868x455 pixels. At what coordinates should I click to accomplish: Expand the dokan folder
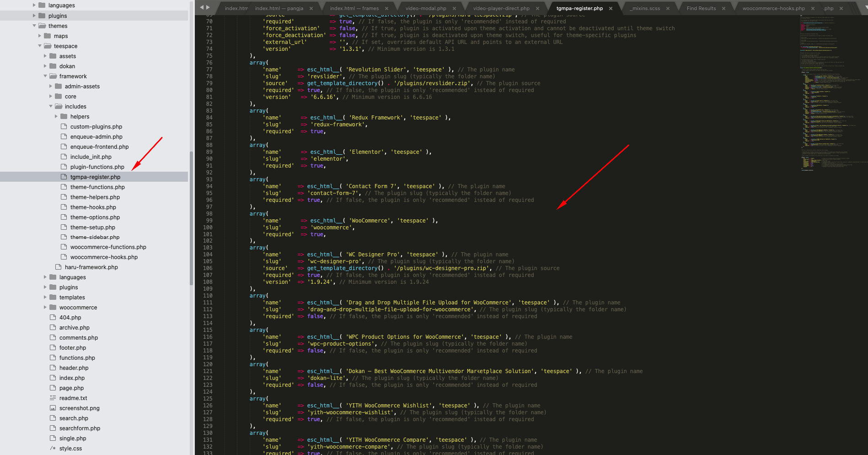pyautogui.click(x=45, y=66)
